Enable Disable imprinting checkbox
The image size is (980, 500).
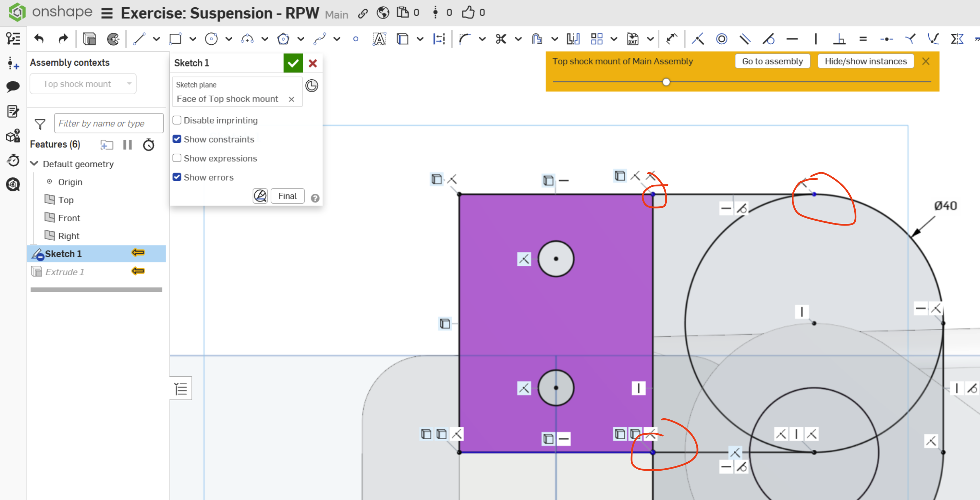177,120
